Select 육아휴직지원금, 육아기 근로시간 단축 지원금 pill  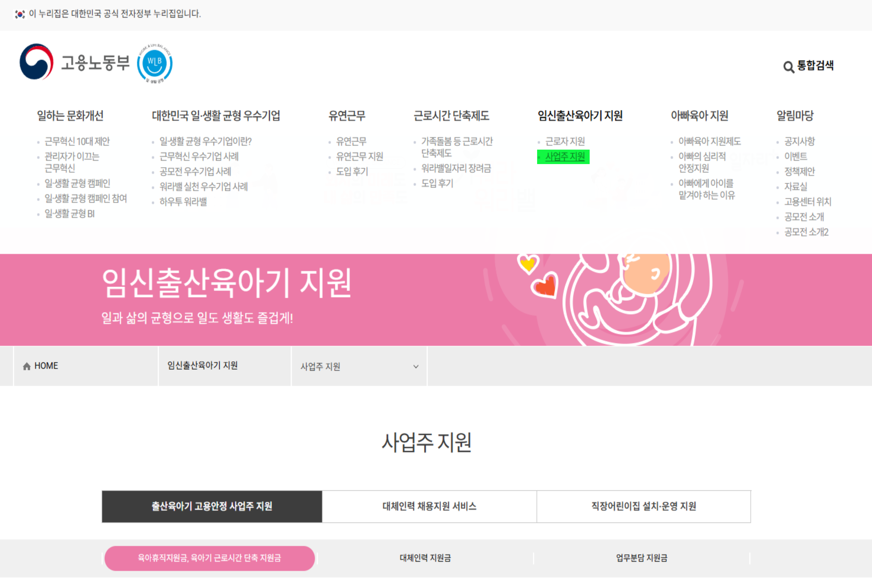[209, 558]
